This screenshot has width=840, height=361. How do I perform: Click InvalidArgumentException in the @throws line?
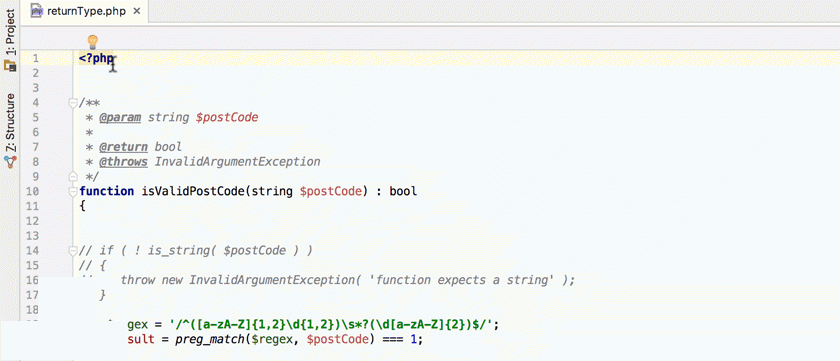[x=237, y=162]
